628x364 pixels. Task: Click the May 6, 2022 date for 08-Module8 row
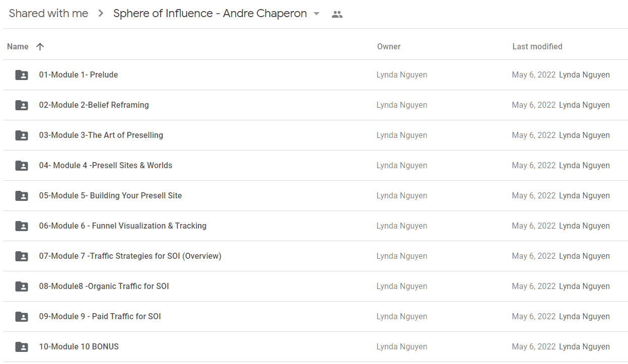click(x=534, y=286)
